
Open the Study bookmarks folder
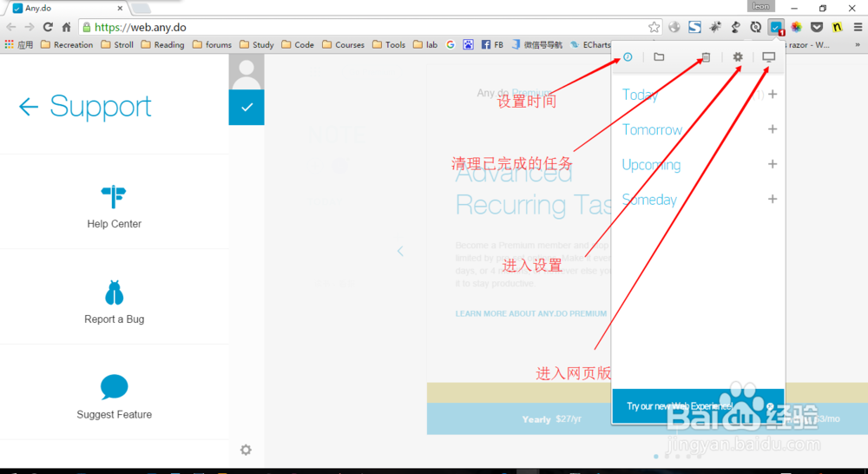[257, 45]
